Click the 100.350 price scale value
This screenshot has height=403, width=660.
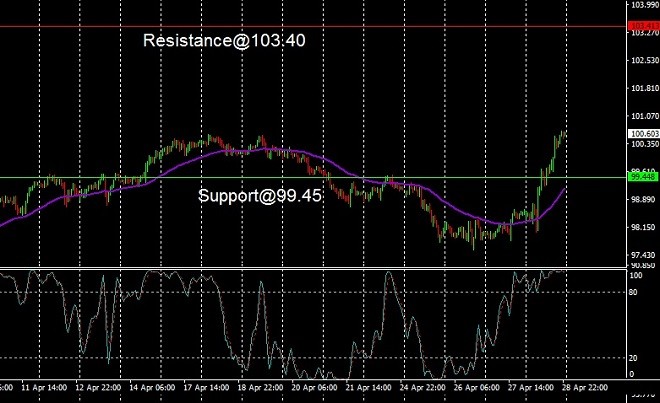tap(645, 144)
